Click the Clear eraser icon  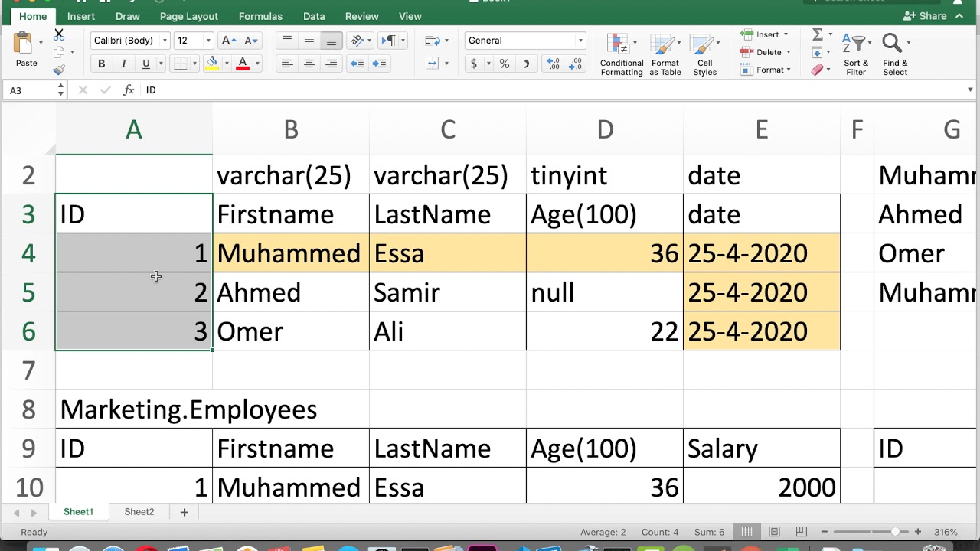tap(817, 70)
